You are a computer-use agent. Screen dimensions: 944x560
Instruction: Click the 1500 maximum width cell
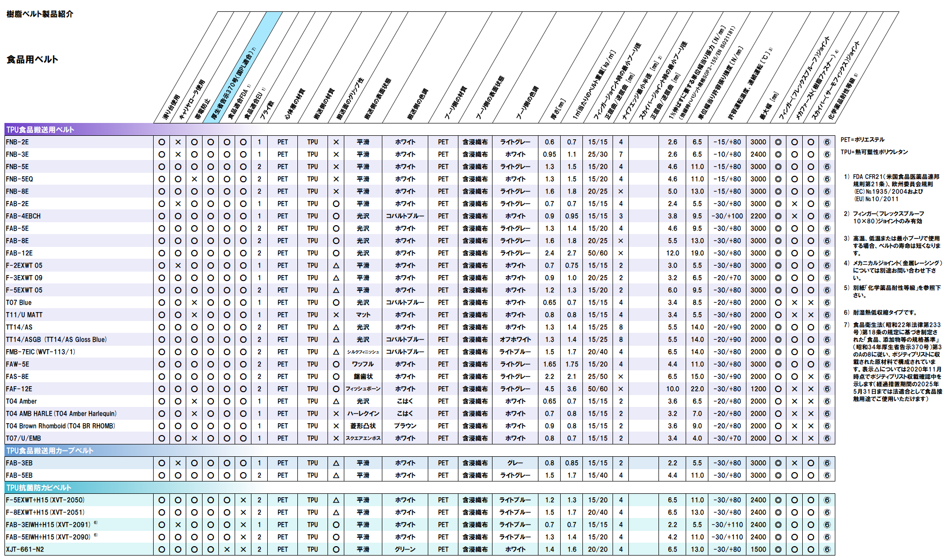pos(758,550)
